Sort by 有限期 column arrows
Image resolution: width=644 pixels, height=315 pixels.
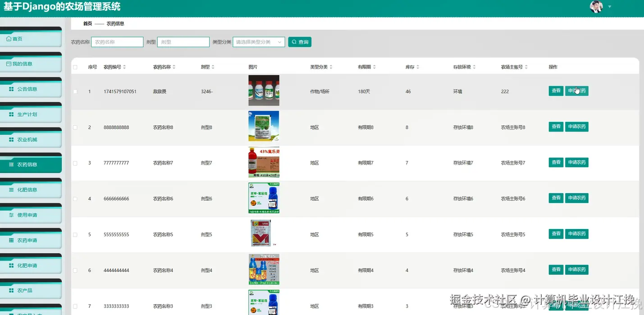click(375, 67)
